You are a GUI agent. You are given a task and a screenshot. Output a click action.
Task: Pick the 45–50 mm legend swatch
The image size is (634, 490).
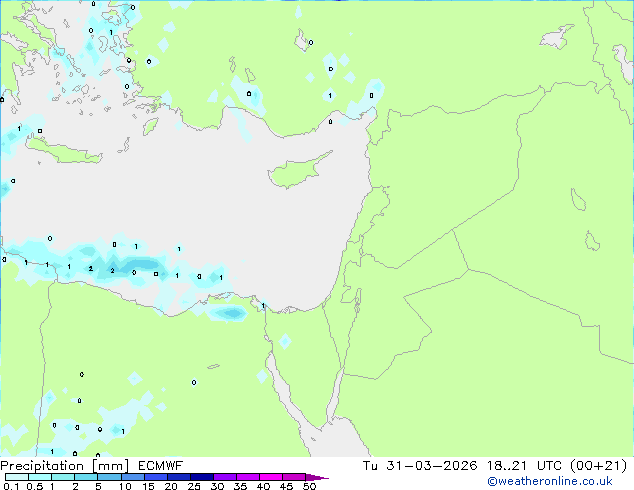pyautogui.click(x=294, y=477)
